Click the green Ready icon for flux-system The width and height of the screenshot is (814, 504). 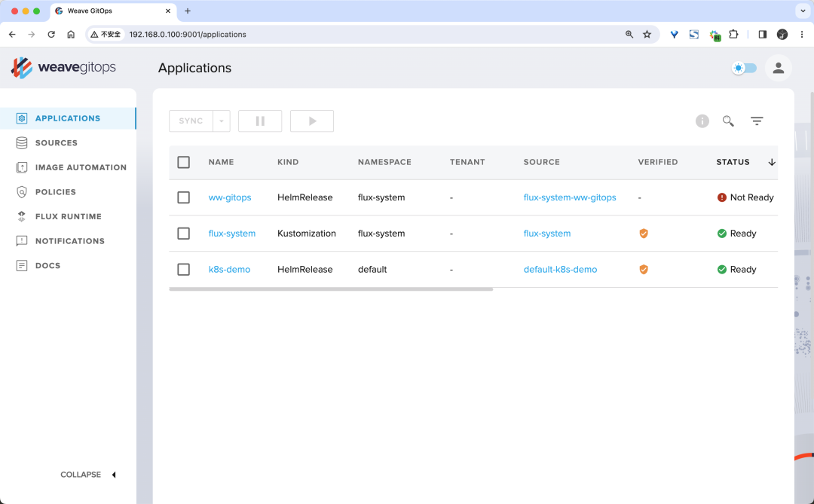[721, 234]
